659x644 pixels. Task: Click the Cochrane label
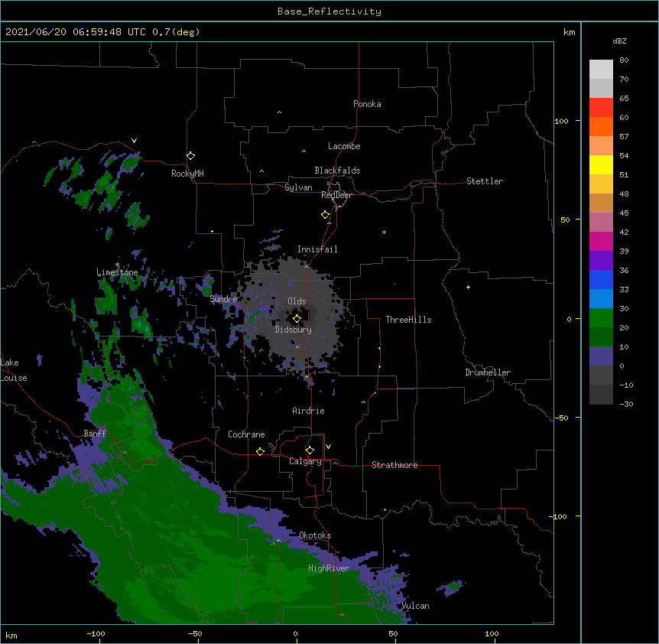tap(246, 434)
